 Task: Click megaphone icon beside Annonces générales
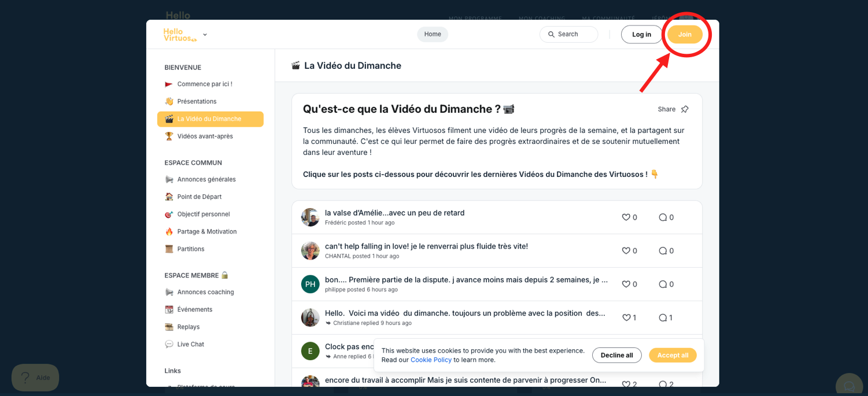169,179
